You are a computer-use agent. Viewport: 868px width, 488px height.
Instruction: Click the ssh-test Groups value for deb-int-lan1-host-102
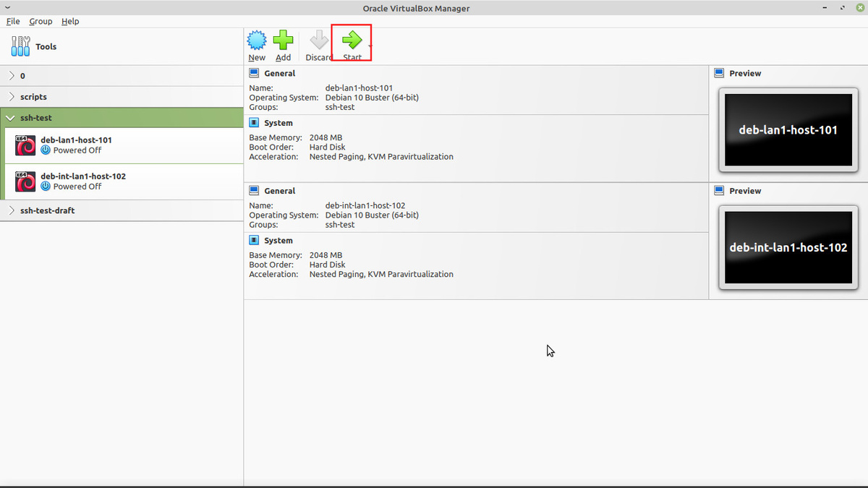click(x=340, y=225)
